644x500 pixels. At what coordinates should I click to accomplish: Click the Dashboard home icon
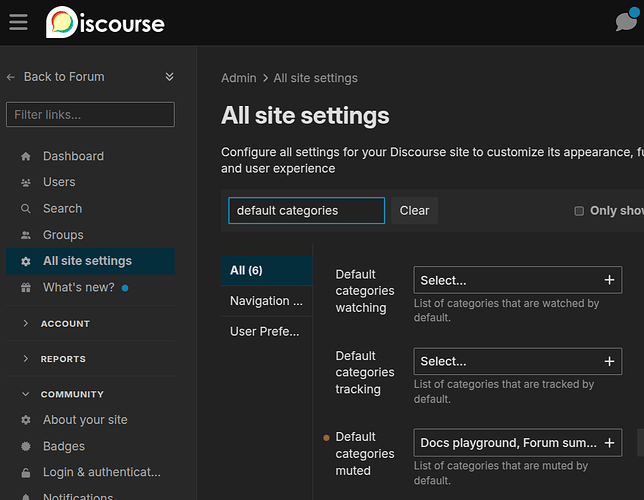[26, 156]
